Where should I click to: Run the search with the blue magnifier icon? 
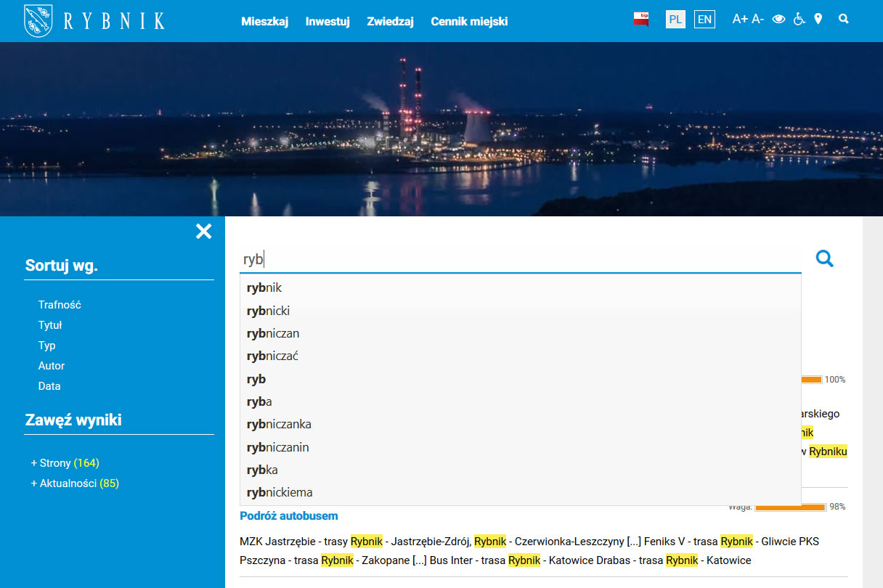point(824,258)
